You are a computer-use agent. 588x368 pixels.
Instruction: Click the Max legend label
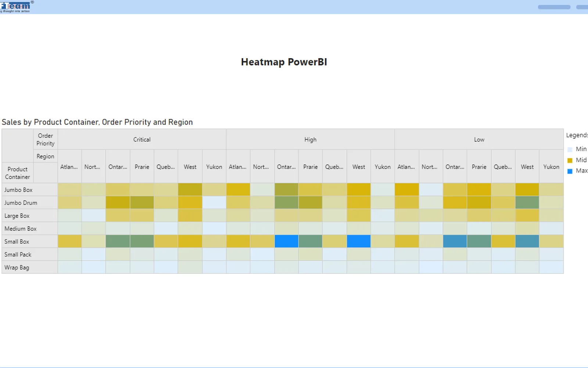coord(582,171)
